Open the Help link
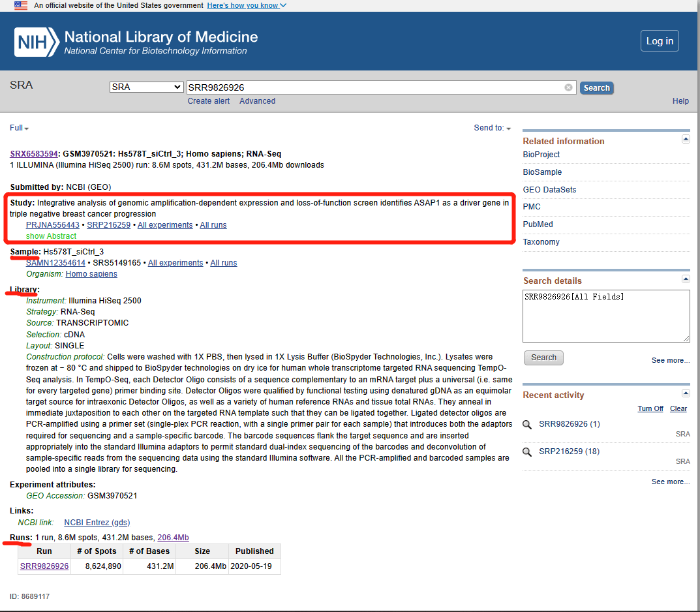Image resolution: width=700 pixels, height=612 pixels. 680,101
